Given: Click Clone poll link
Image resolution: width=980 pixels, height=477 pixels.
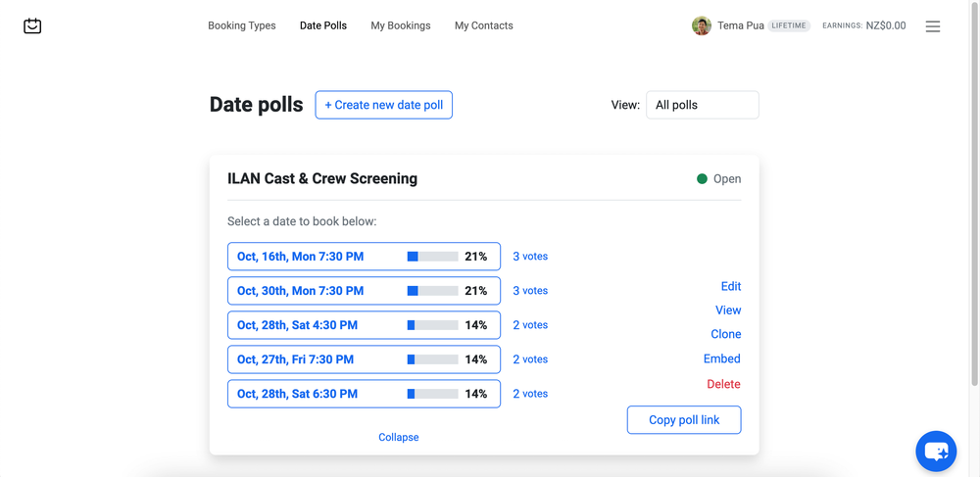Looking at the screenshot, I should [x=725, y=334].
